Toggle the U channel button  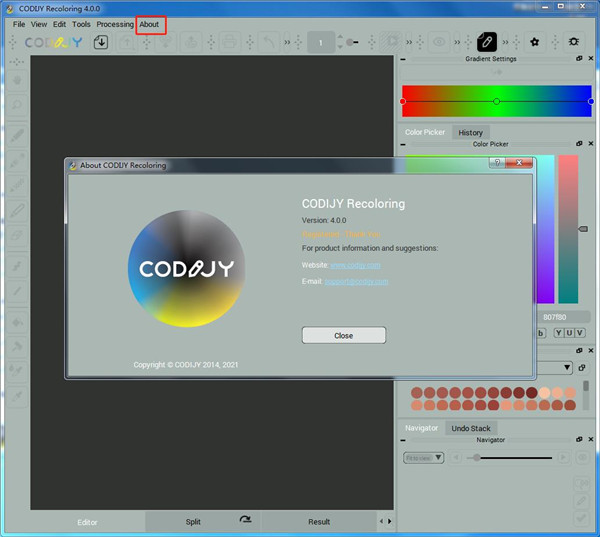(x=569, y=333)
